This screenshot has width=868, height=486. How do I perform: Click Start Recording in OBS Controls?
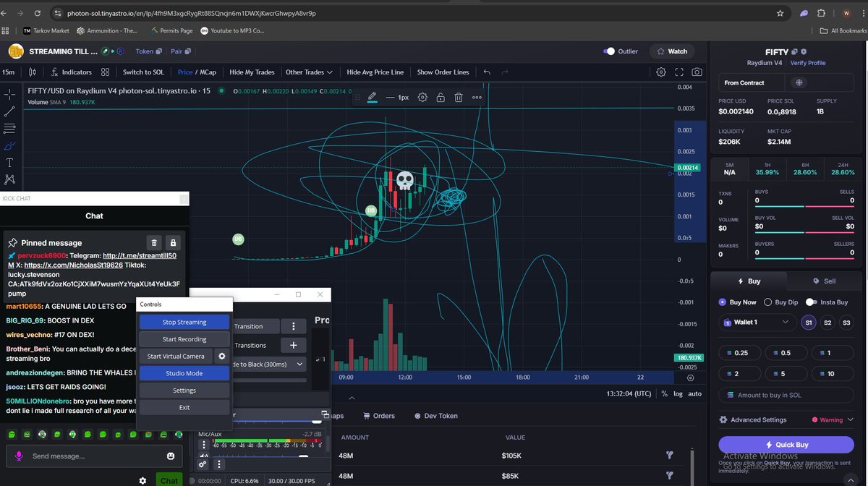click(x=184, y=339)
